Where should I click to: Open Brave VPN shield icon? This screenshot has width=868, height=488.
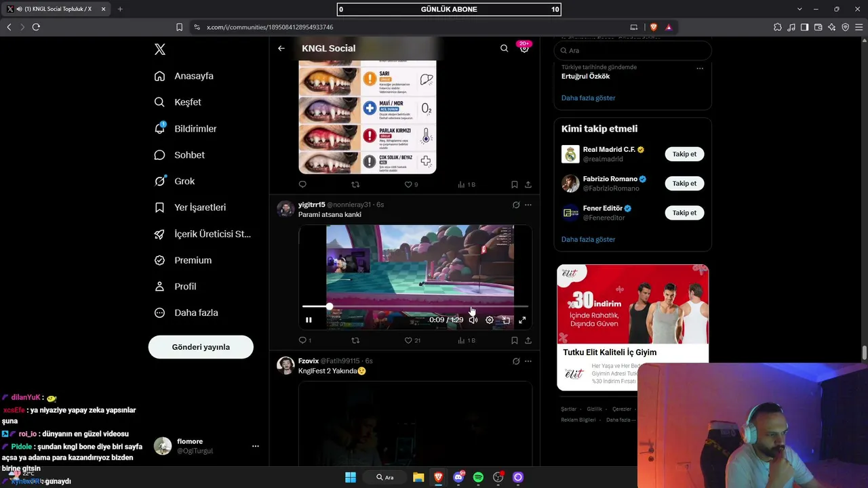[x=846, y=27]
